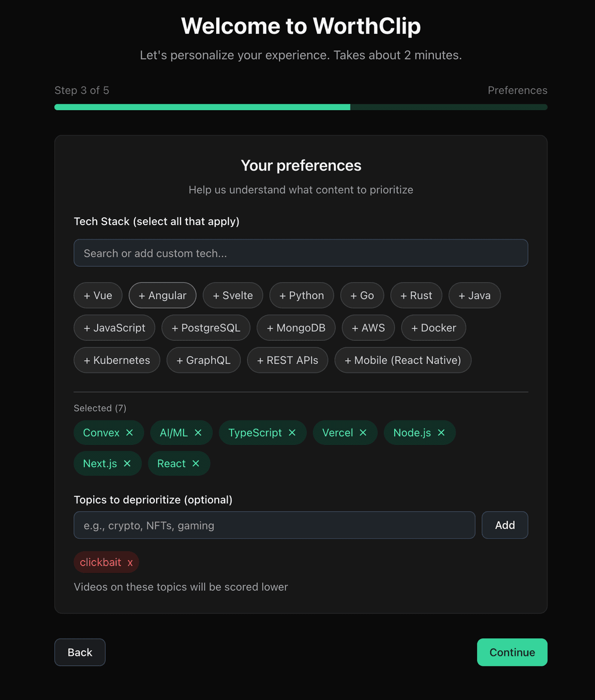Select the Angular tech chip
The width and height of the screenshot is (595, 700).
pos(162,296)
